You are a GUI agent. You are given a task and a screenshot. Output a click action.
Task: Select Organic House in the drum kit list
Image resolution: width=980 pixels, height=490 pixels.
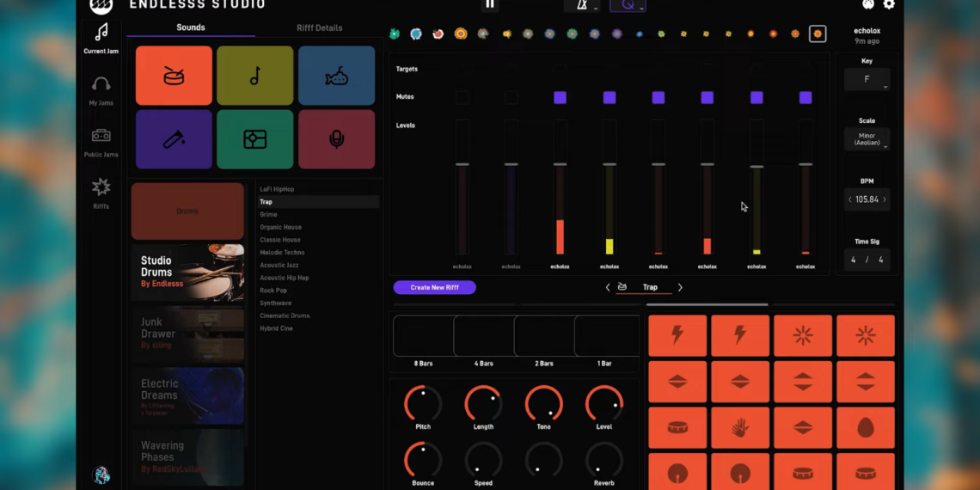point(280,227)
